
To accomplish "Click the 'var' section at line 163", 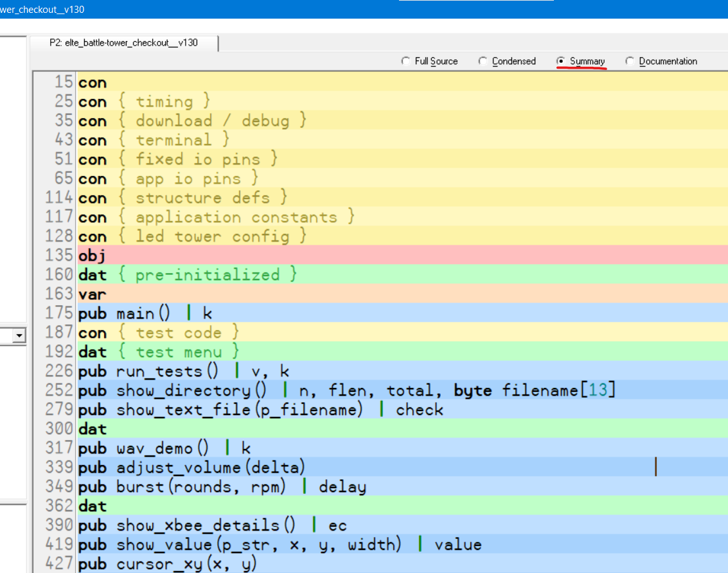I will tap(403, 294).
